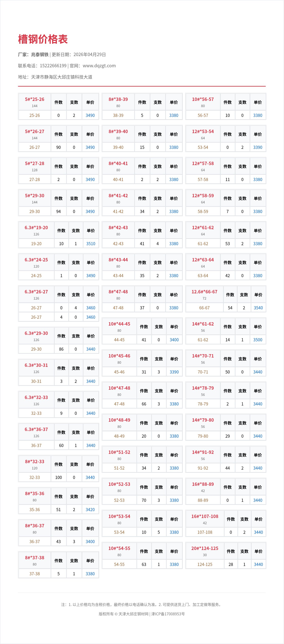
Task: Click the 单价 column header in 10#*56-57 table
Action: [x=258, y=102]
